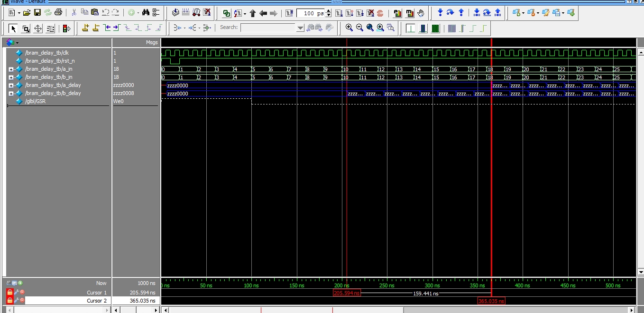Screen dimensions: 644x313
Task: Click the Print icon in toolbar
Action: (x=58, y=13)
